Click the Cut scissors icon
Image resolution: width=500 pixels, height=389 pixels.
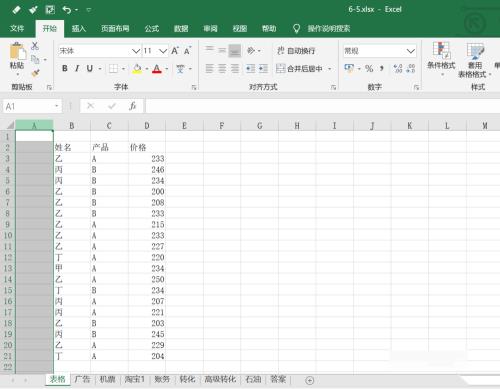(35, 46)
